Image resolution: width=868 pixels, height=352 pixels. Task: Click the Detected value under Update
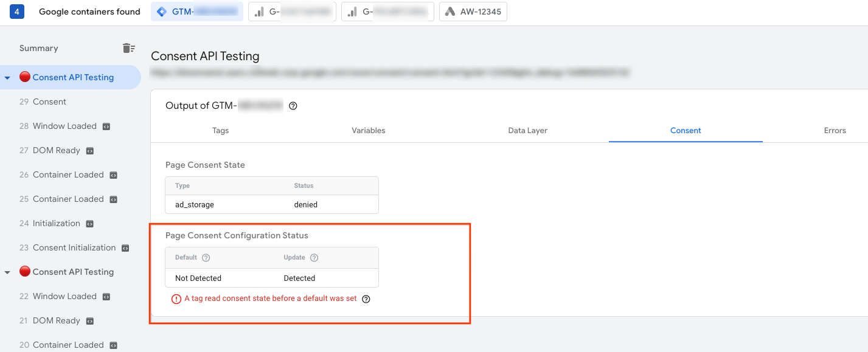pyautogui.click(x=300, y=278)
